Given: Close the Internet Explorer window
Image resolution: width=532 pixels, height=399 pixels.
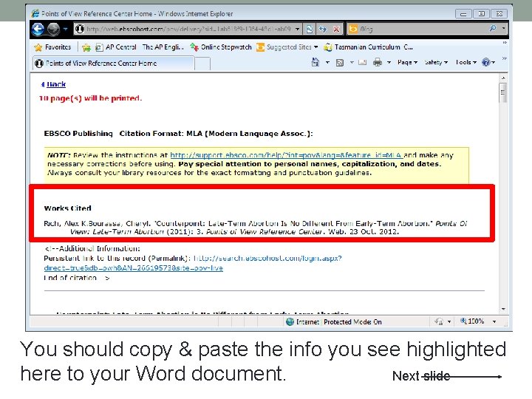Looking at the screenshot, I should pyautogui.click(x=499, y=14).
